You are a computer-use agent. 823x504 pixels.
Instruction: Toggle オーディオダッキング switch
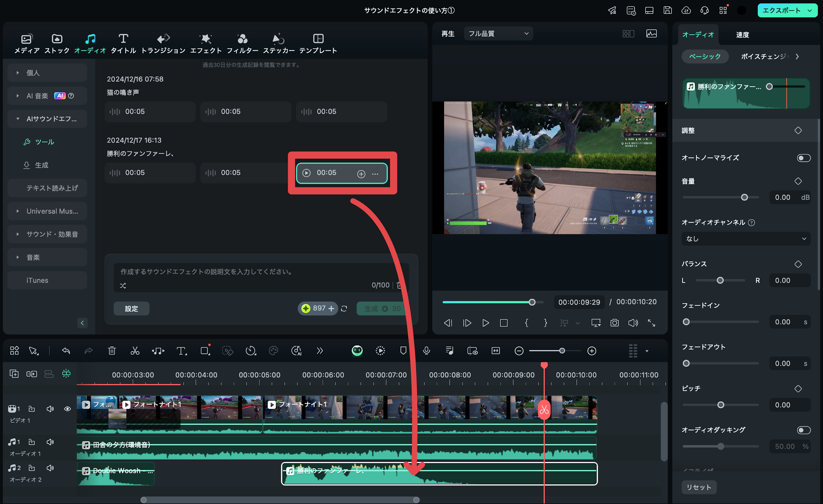pos(804,430)
